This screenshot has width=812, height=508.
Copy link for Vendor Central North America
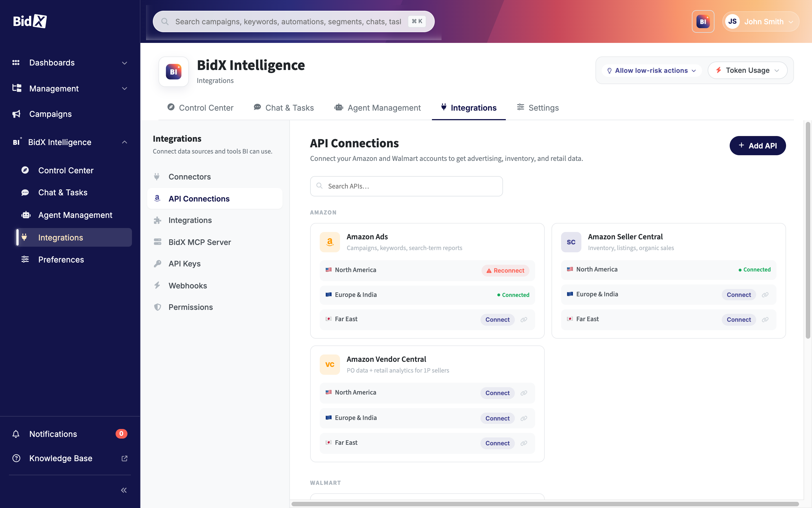tap(524, 393)
